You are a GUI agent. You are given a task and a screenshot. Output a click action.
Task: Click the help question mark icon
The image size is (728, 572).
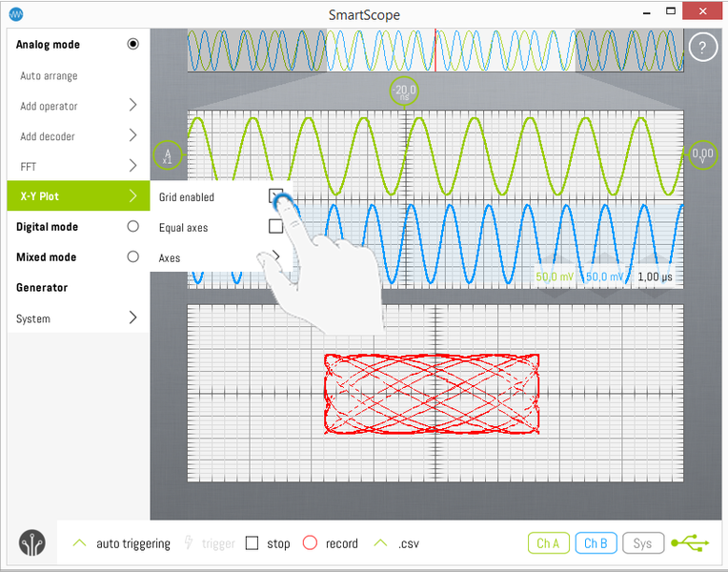702,48
